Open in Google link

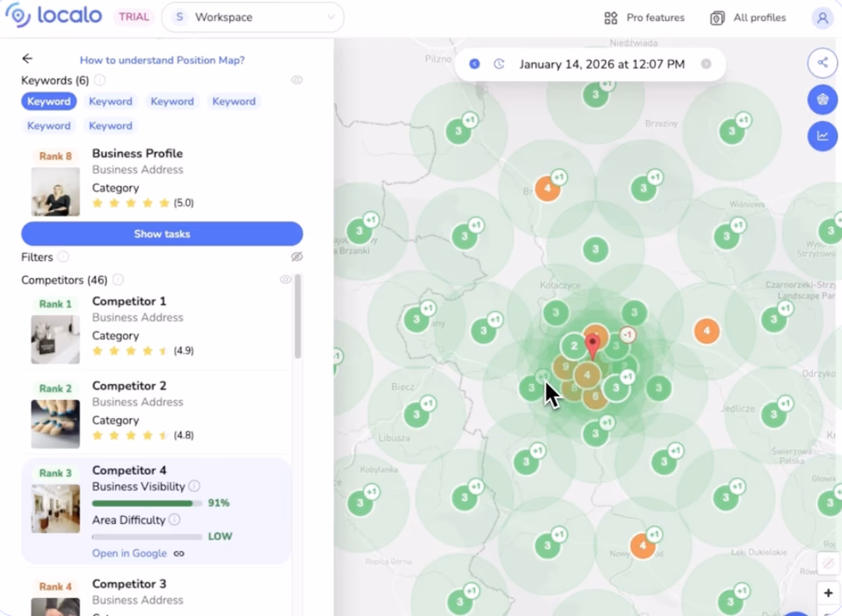click(x=129, y=553)
